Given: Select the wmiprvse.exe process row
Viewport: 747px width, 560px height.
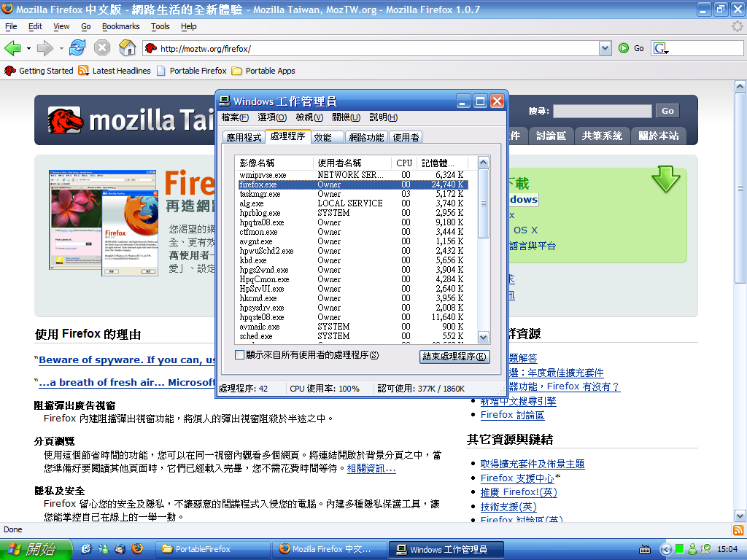Looking at the screenshot, I should click(353, 175).
